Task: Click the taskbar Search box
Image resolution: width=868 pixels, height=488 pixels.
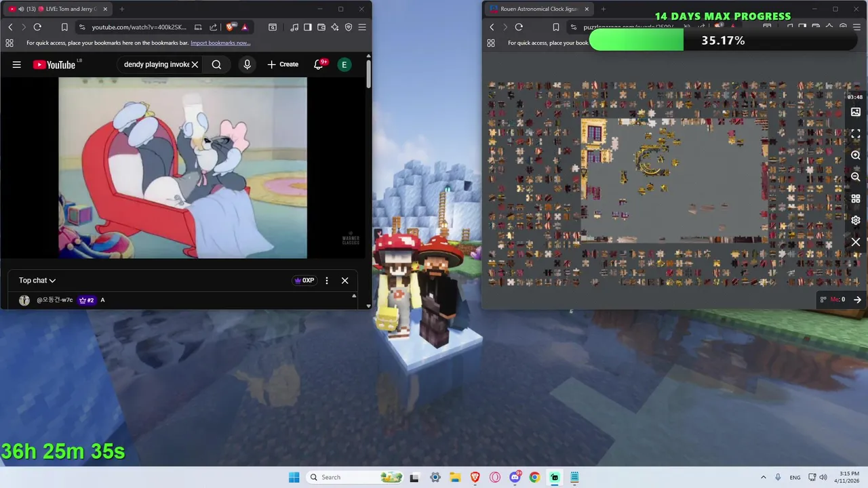Action: (354, 477)
